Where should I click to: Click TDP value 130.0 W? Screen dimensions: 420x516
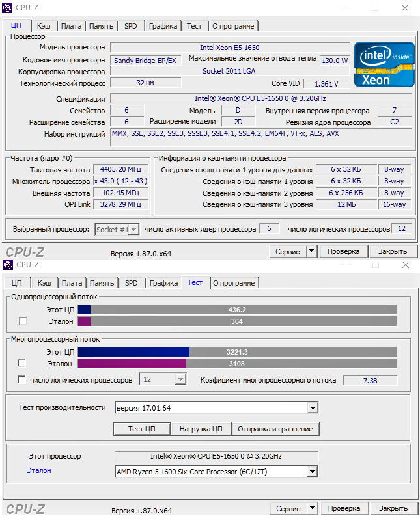coord(335,61)
